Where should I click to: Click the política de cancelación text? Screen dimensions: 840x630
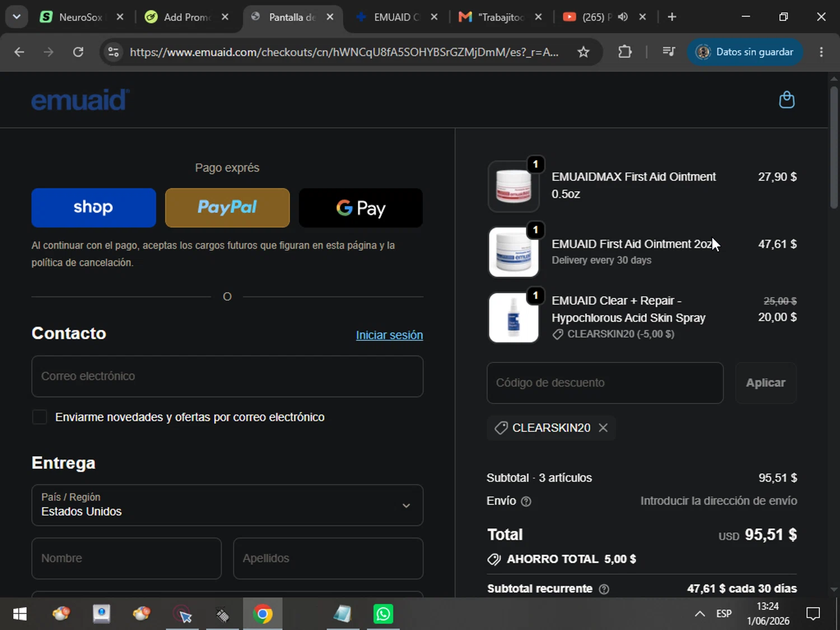click(x=82, y=263)
